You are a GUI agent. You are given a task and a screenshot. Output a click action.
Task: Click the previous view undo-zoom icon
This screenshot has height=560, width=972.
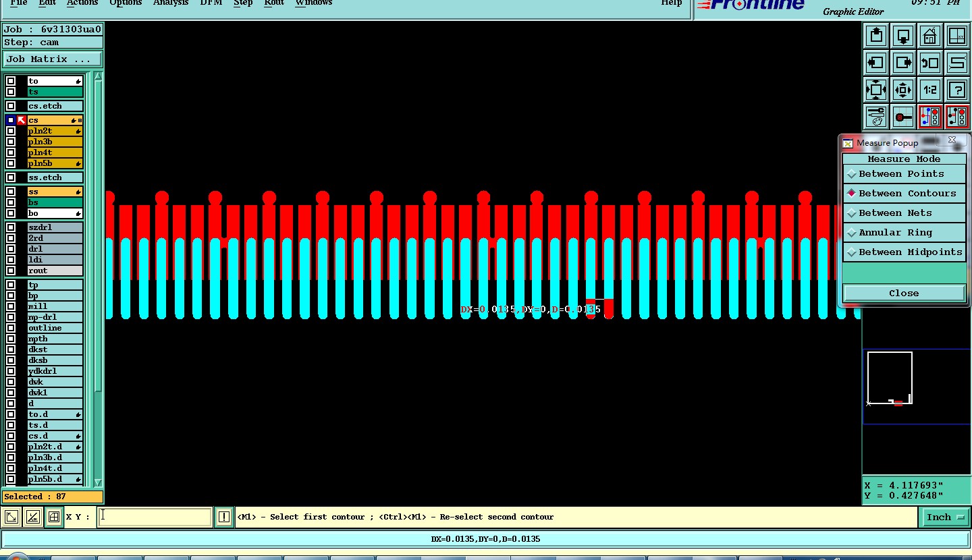pyautogui.click(x=930, y=63)
